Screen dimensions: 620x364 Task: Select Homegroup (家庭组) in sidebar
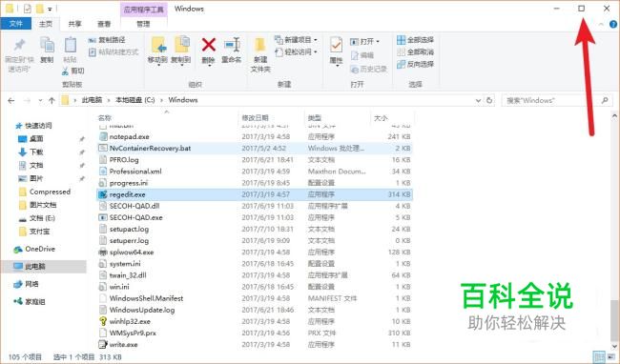click(x=30, y=302)
